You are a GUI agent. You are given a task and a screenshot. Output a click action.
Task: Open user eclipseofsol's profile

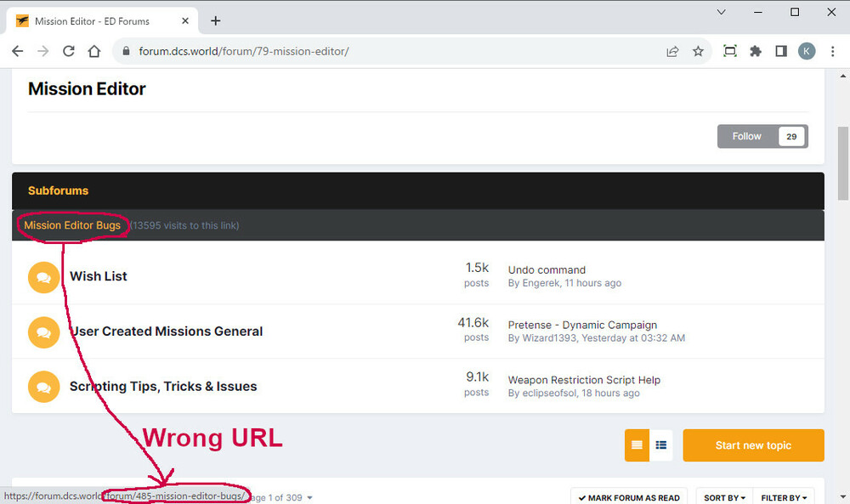[x=549, y=393]
